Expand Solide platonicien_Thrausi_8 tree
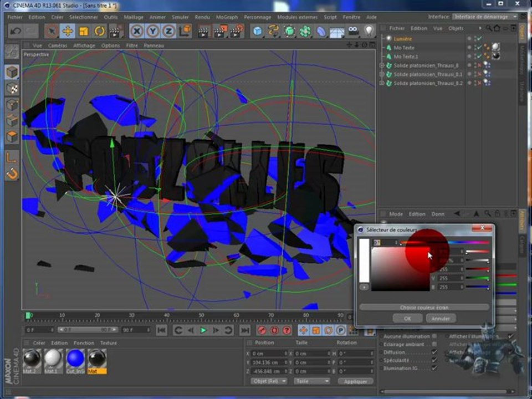Viewport: 532px width, 399px height. tap(382, 65)
